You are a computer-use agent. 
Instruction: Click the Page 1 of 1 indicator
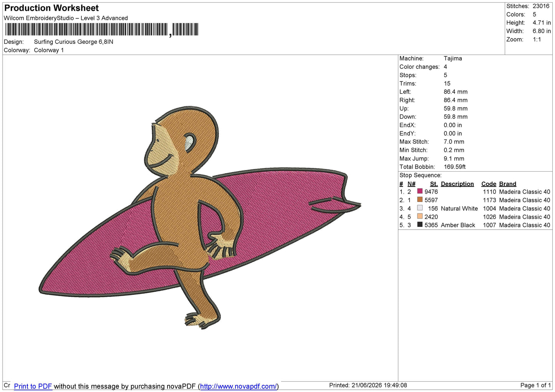[535, 385]
